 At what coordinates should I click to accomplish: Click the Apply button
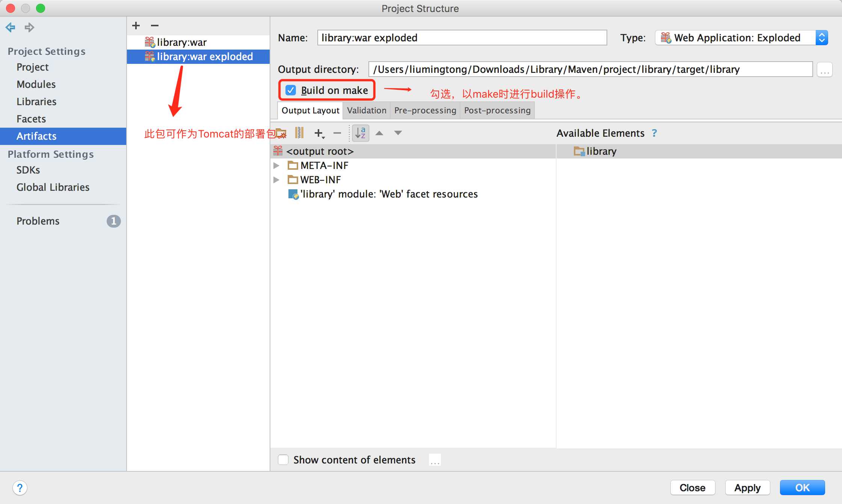click(747, 487)
